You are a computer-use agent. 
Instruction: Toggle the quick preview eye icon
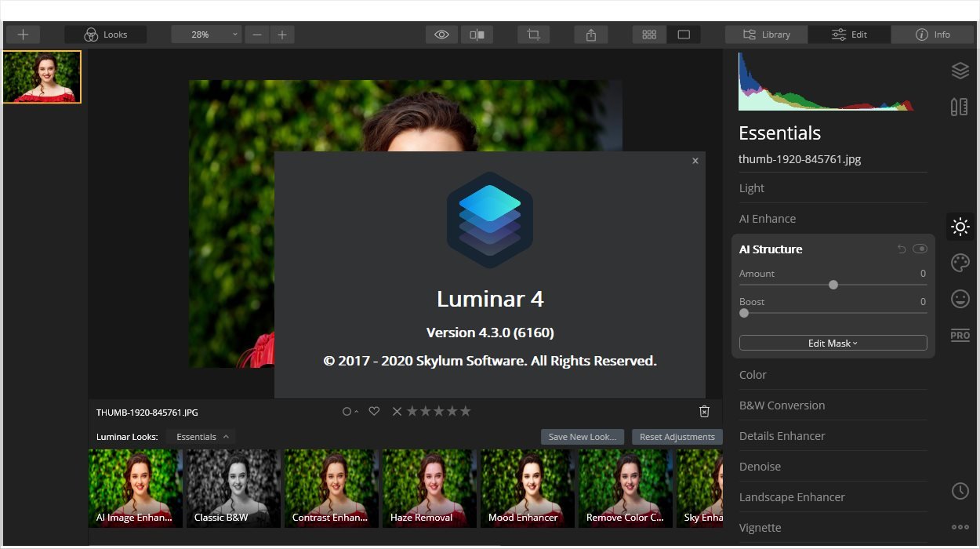point(441,35)
